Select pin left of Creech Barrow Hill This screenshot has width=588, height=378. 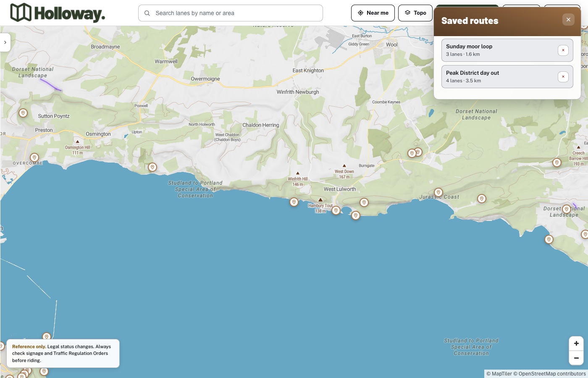pos(557,163)
